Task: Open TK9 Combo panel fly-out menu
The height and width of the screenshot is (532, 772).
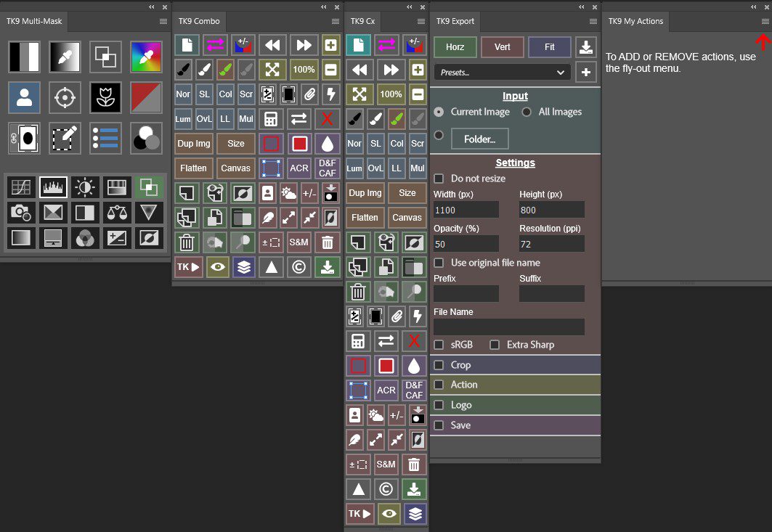Action: coord(336,22)
